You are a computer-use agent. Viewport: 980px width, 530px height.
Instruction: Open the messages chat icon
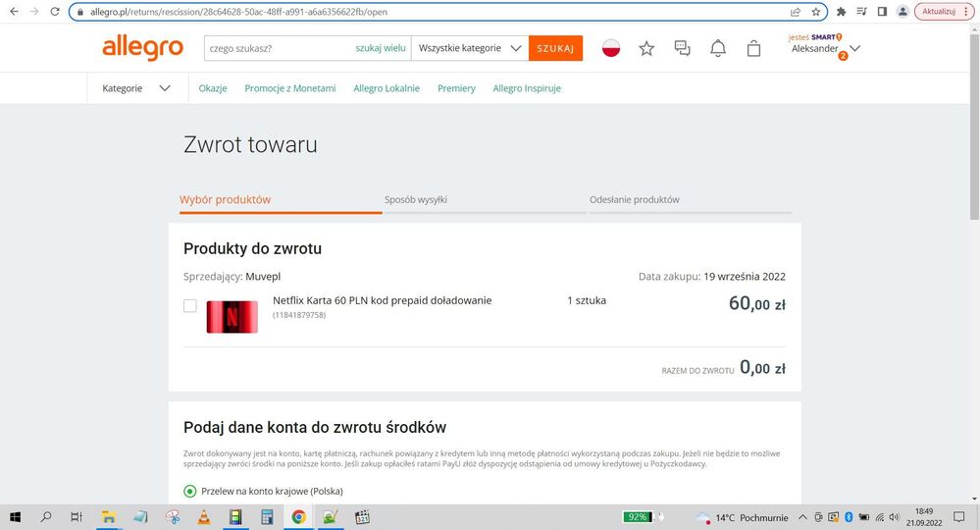[682, 48]
